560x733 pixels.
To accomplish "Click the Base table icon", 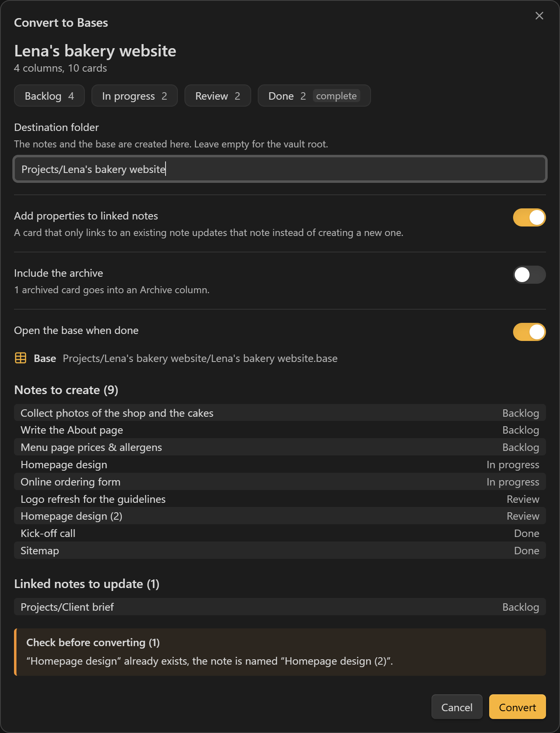I will click(21, 358).
